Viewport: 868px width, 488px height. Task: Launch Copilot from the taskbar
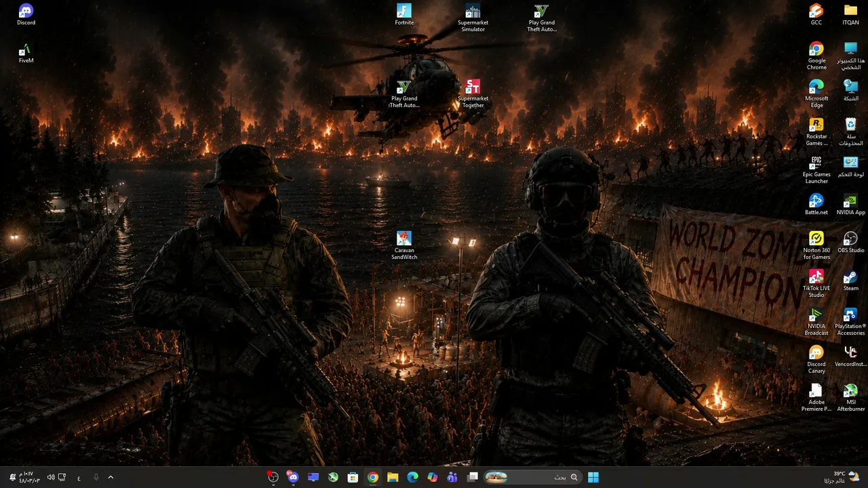point(433,477)
